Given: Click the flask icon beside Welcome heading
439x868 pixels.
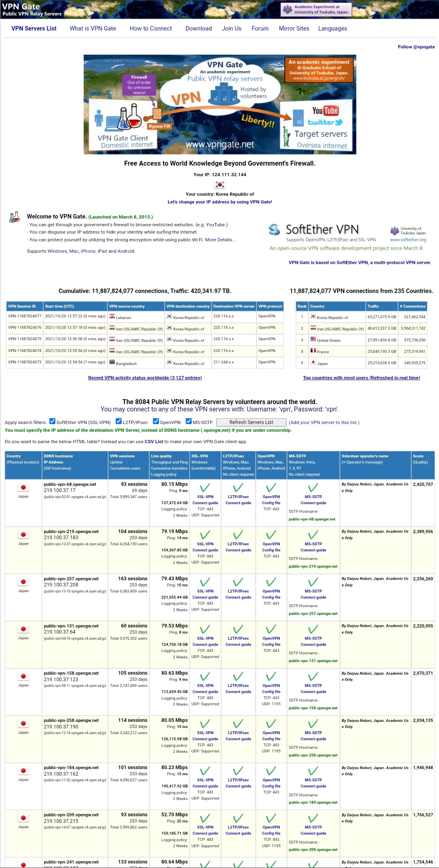Looking at the screenshot, I should 15,217.
